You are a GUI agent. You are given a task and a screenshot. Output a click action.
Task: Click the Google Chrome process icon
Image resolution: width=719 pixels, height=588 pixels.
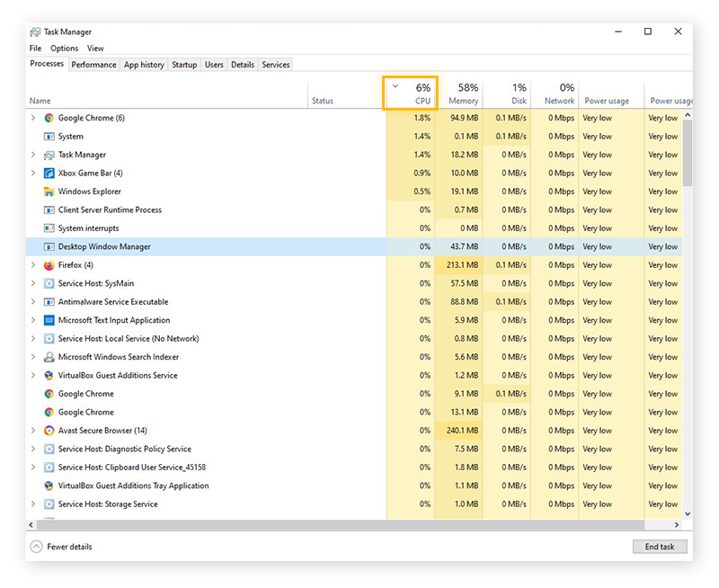pyautogui.click(x=48, y=118)
